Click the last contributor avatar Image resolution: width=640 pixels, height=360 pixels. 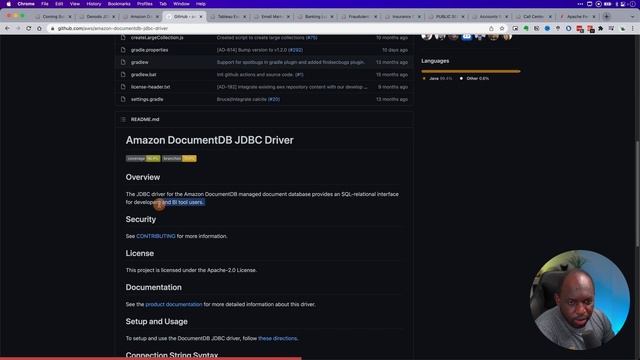507,36
